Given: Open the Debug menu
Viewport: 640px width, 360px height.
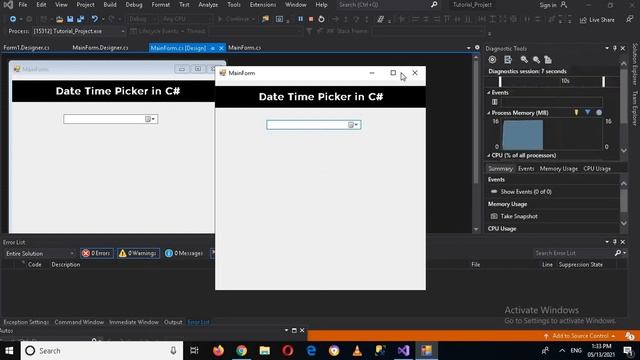Looking at the screenshot, I should [134, 5].
